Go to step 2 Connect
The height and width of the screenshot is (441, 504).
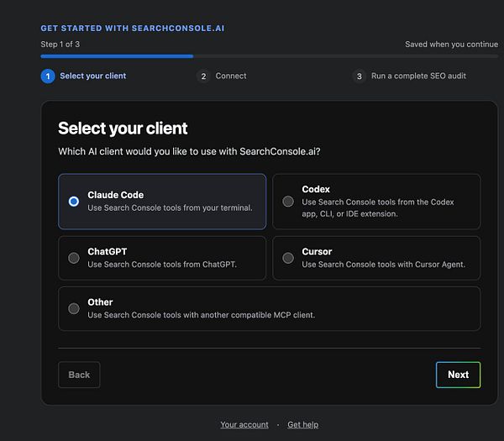point(222,76)
